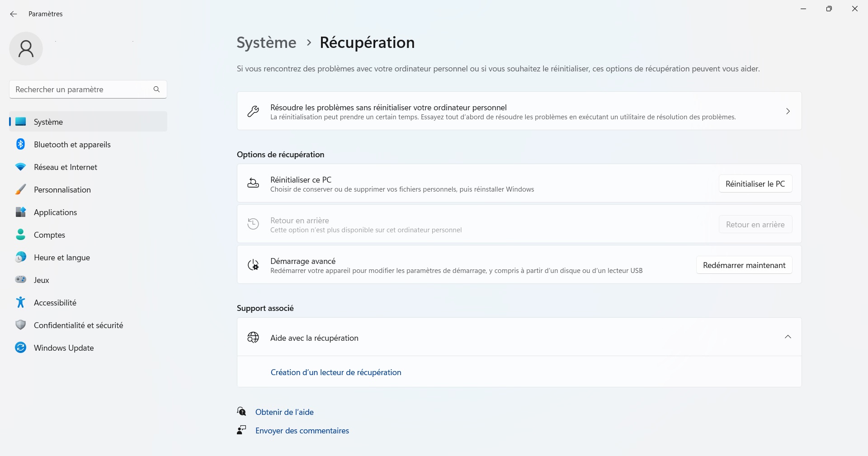Open Accessibilité settings
This screenshot has width=868, height=456.
(88, 302)
